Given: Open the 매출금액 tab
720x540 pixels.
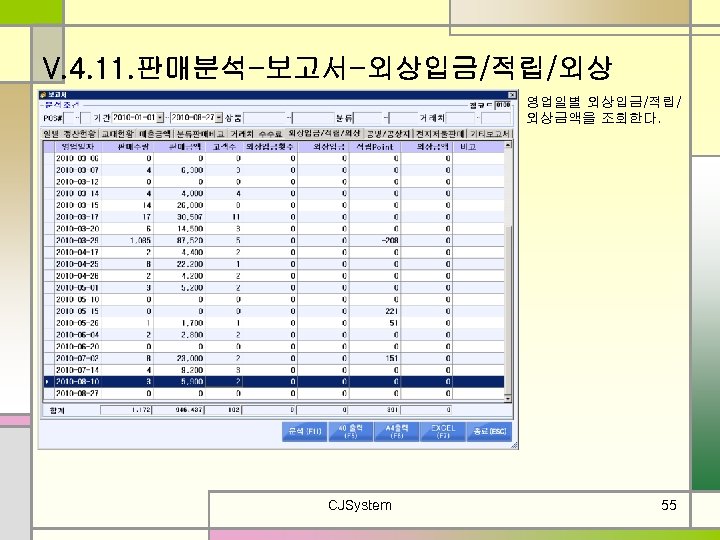Looking at the screenshot, I should pos(155,134).
